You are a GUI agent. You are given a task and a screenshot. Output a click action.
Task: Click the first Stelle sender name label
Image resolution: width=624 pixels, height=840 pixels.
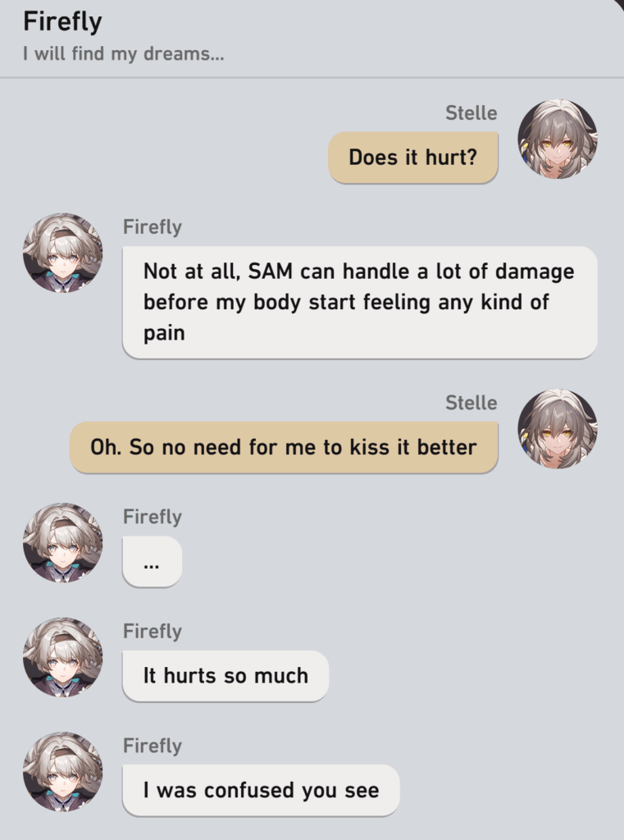coord(471,113)
